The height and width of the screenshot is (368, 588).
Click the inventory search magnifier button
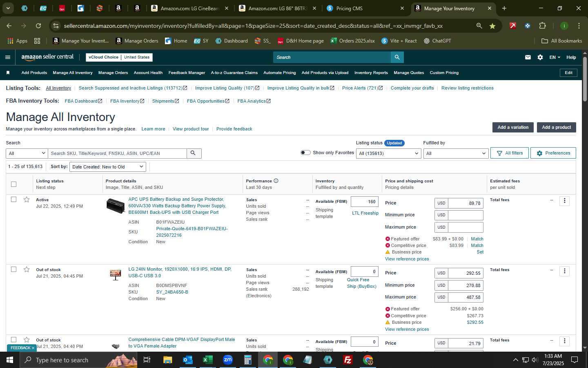point(194,153)
